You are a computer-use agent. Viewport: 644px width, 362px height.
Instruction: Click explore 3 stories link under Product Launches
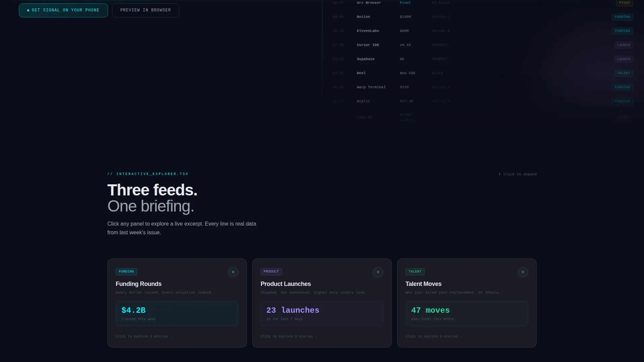point(289,337)
